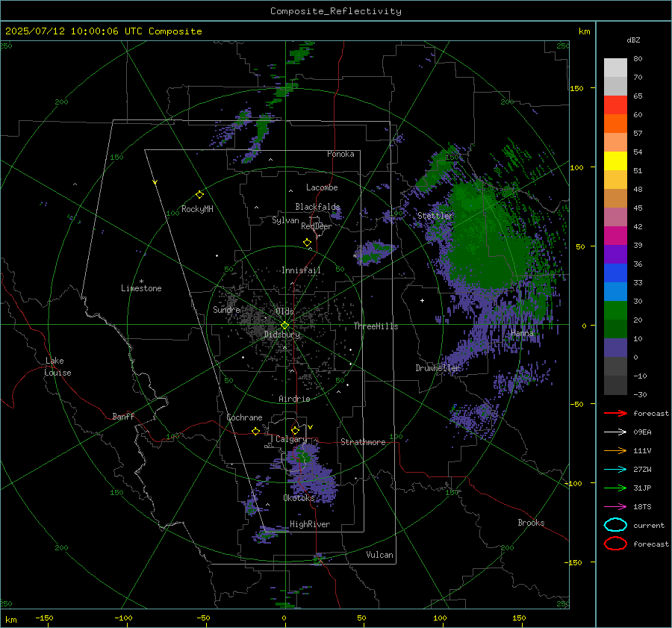The width and height of the screenshot is (672, 628).
Task: Click the Okotoks label
Action: click(x=299, y=497)
